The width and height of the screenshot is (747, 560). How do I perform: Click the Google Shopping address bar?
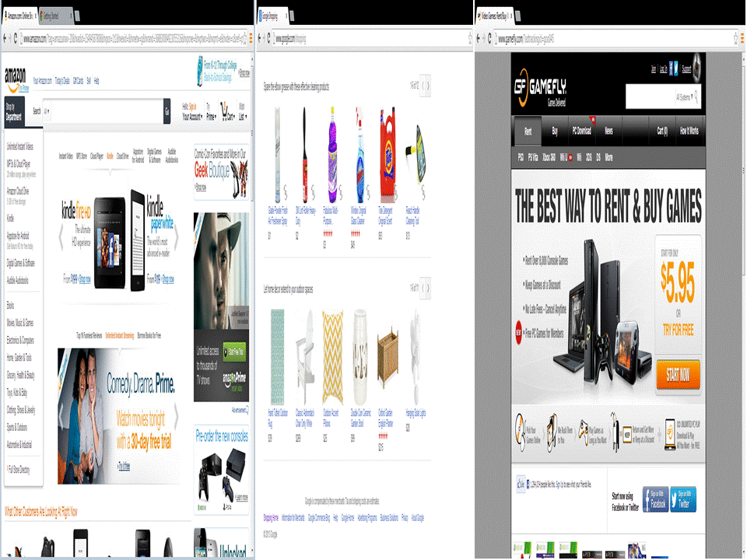coord(369,39)
